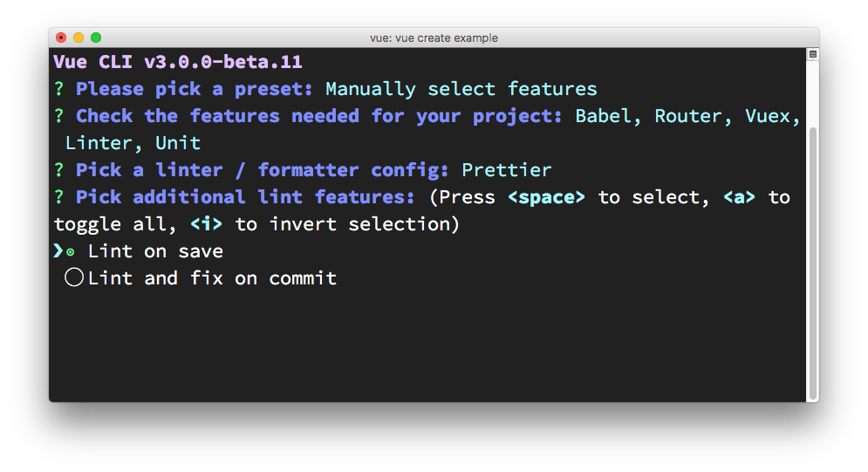The height and width of the screenshot is (472, 868).
Task: Click the '<a>' toggle all hint
Action: tap(740, 197)
